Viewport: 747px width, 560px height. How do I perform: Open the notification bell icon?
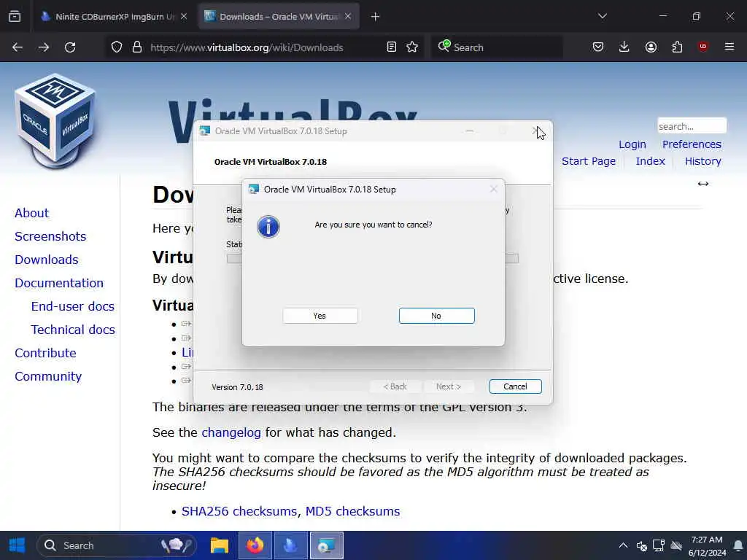click(738, 545)
